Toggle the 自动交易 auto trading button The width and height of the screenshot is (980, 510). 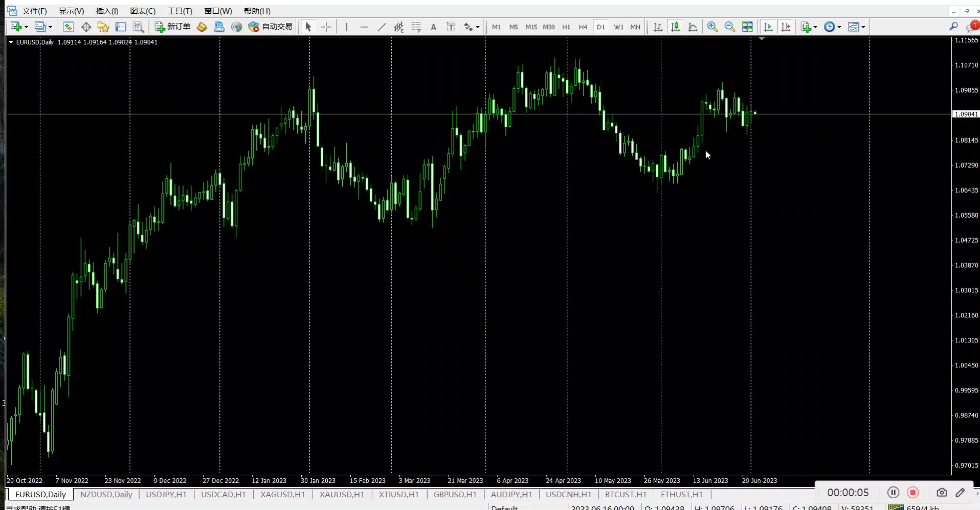tap(270, 27)
